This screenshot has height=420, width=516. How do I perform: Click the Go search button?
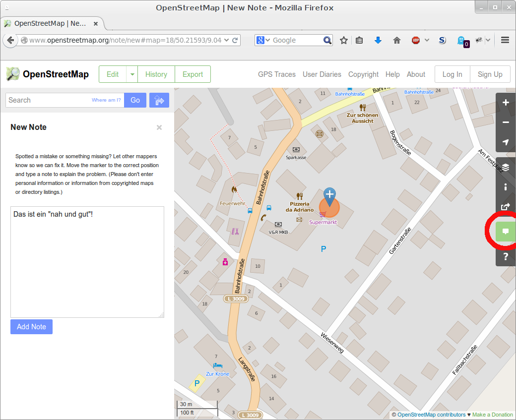135,100
